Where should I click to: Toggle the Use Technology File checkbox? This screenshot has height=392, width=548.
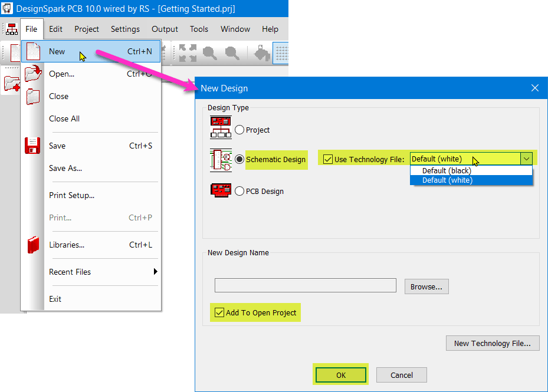[x=328, y=159]
